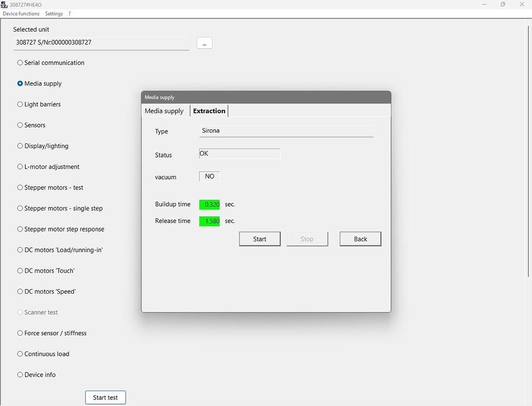Screen dimensions: 532x406
Task: Switch to the Media supply tab
Action: coord(164,111)
